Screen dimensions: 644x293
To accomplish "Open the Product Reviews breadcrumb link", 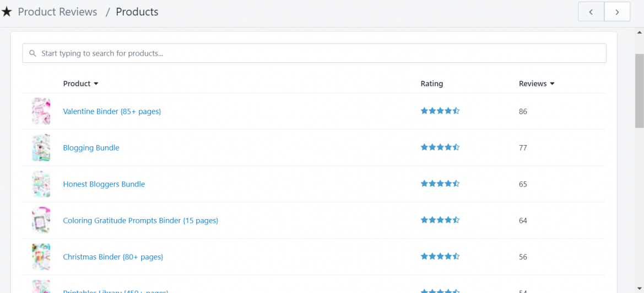I will coord(57,12).
